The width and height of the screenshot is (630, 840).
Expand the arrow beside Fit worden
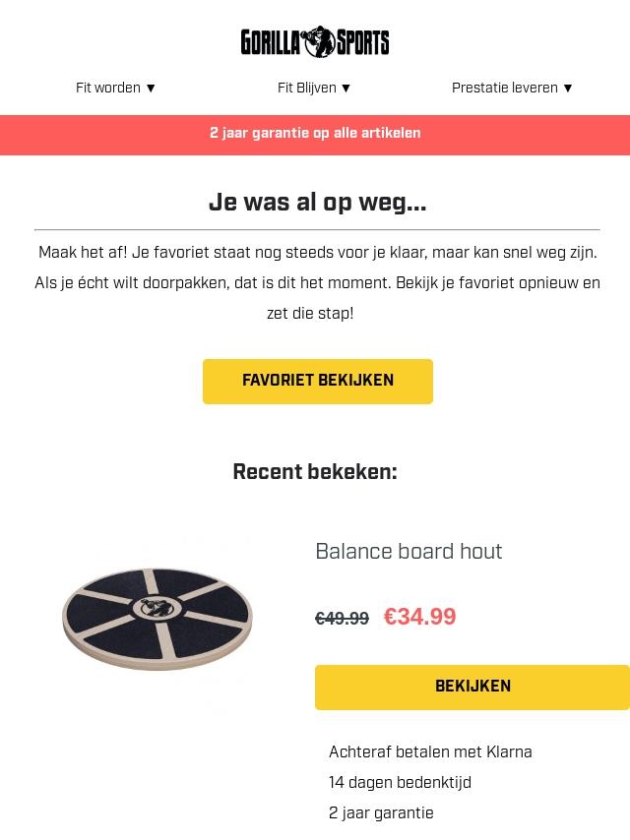click(151, 89)
